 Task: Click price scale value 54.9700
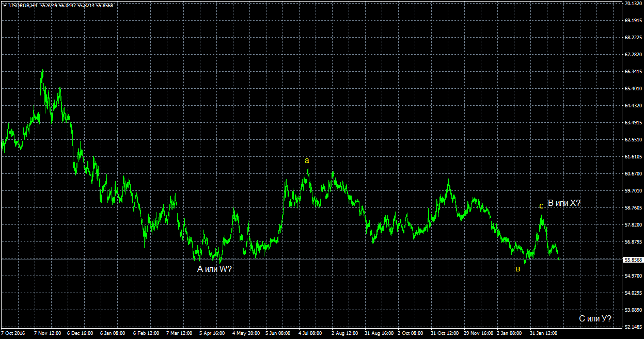coord(632,276)
